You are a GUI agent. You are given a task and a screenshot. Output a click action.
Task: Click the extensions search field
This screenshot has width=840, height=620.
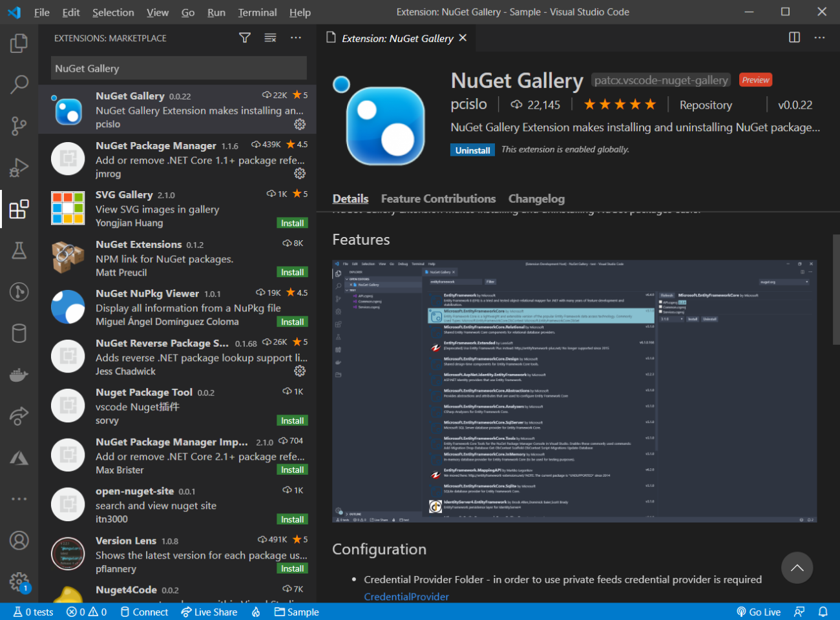tap(178, 68)
